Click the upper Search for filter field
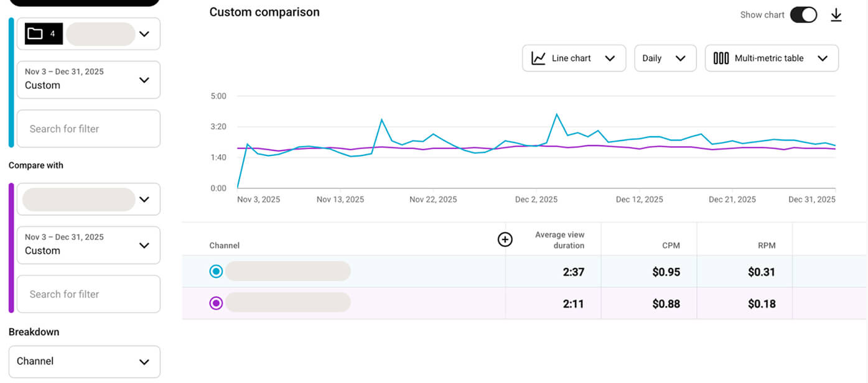Screen dimensions: 868x383 [88, 129]
